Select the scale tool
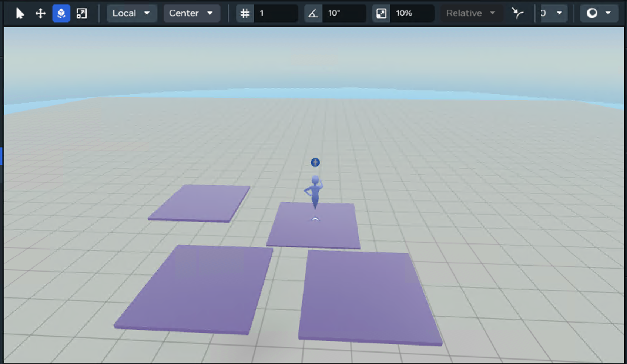 (x=81, y=13)
